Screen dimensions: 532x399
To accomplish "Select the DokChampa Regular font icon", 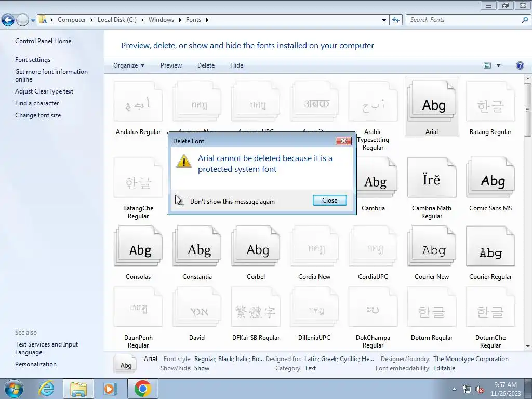I will [373, 307].
